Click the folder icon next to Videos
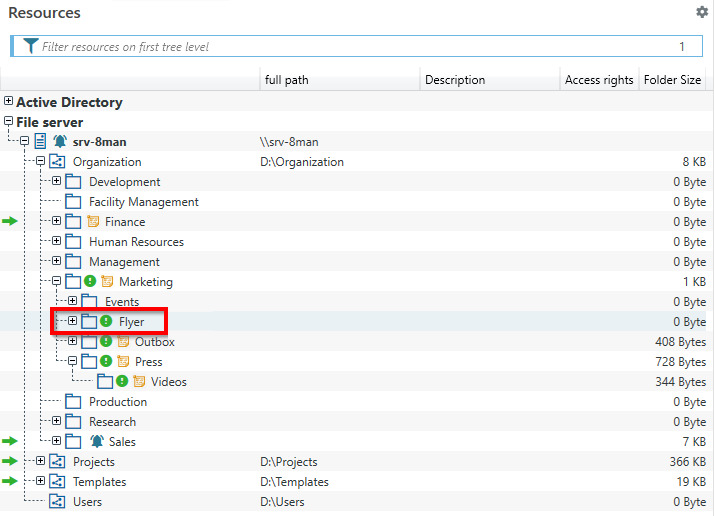This screenshot has height=516, width=714. click(105, 382)
